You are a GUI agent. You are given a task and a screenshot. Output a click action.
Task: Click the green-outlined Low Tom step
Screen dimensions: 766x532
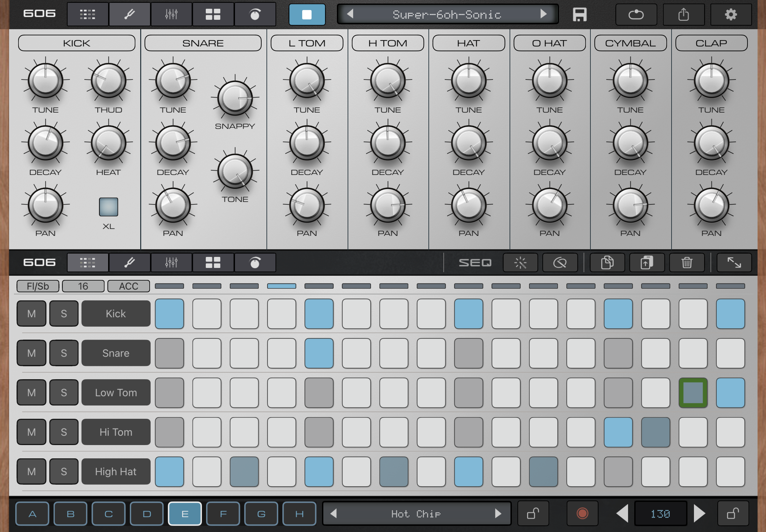coord(693,393)
